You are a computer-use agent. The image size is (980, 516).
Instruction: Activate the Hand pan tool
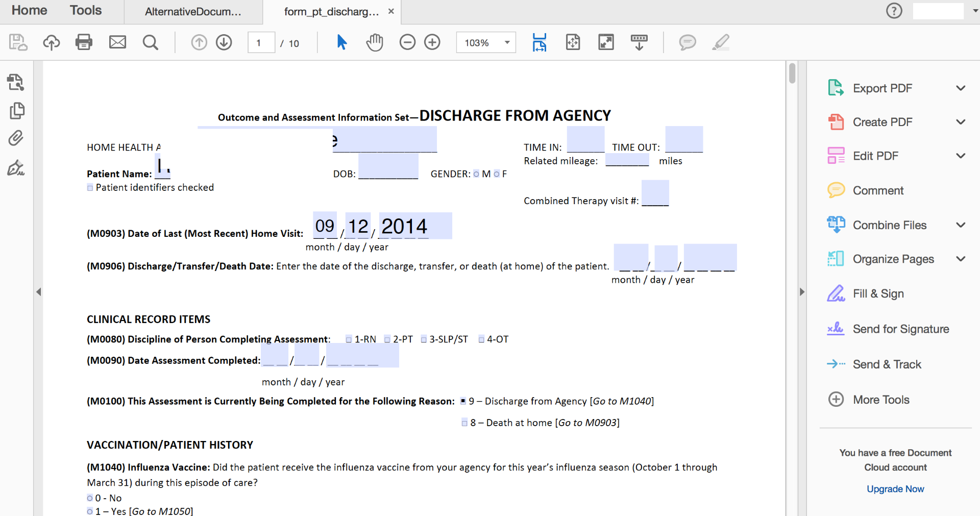pyautogui.click(x=375, y=42)
